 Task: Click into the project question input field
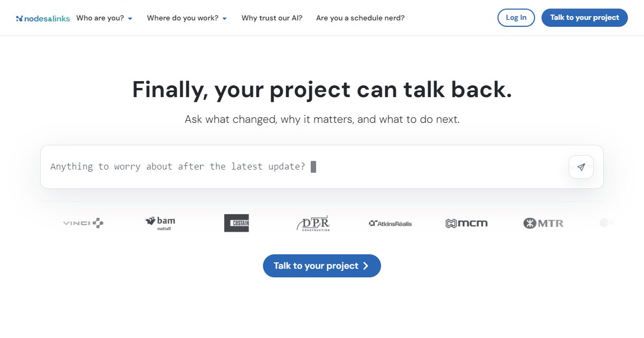click(x=301, y=167)
